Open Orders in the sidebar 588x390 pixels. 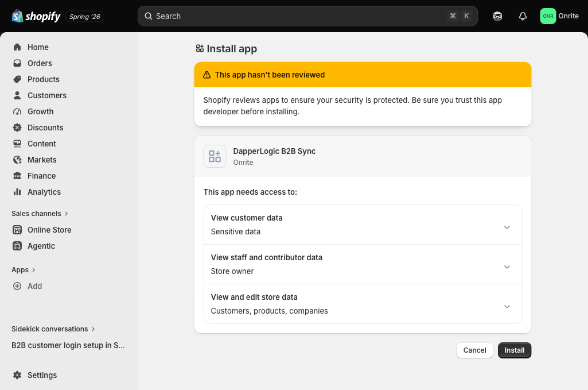40,63
